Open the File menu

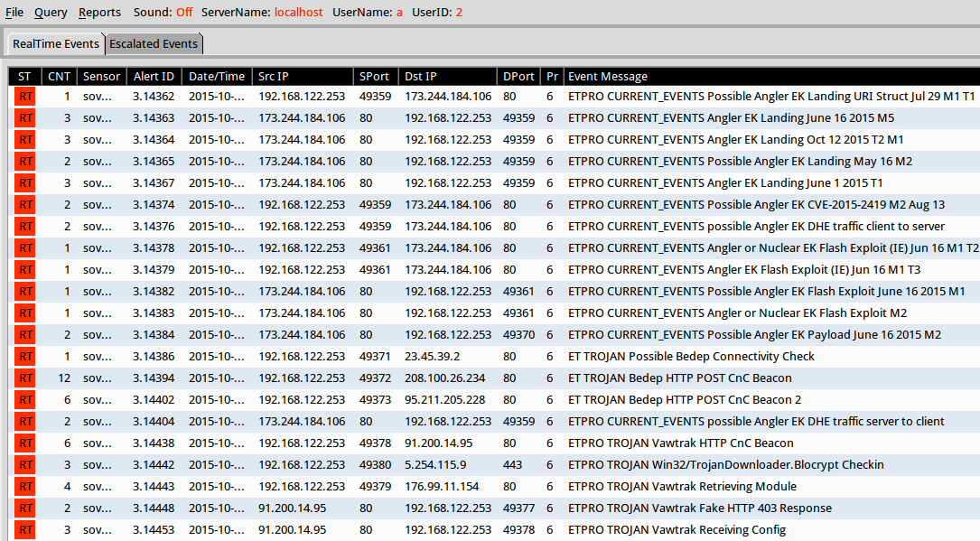14,13
